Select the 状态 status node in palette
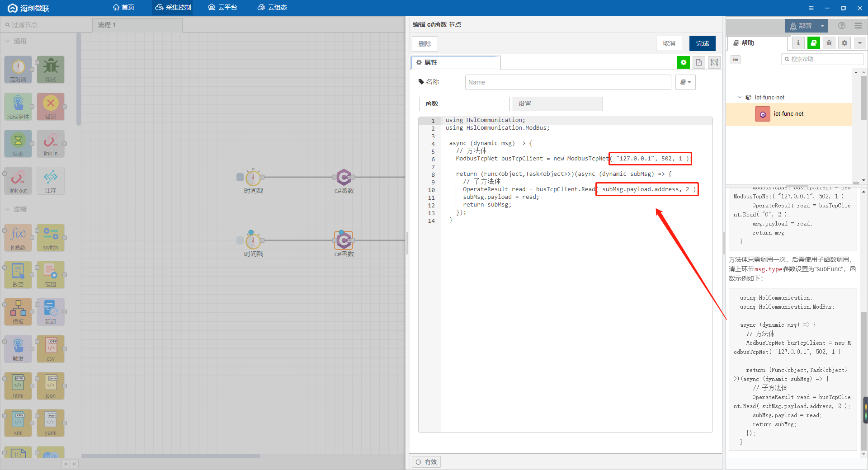The image size is (868, 470). (18, 144)
